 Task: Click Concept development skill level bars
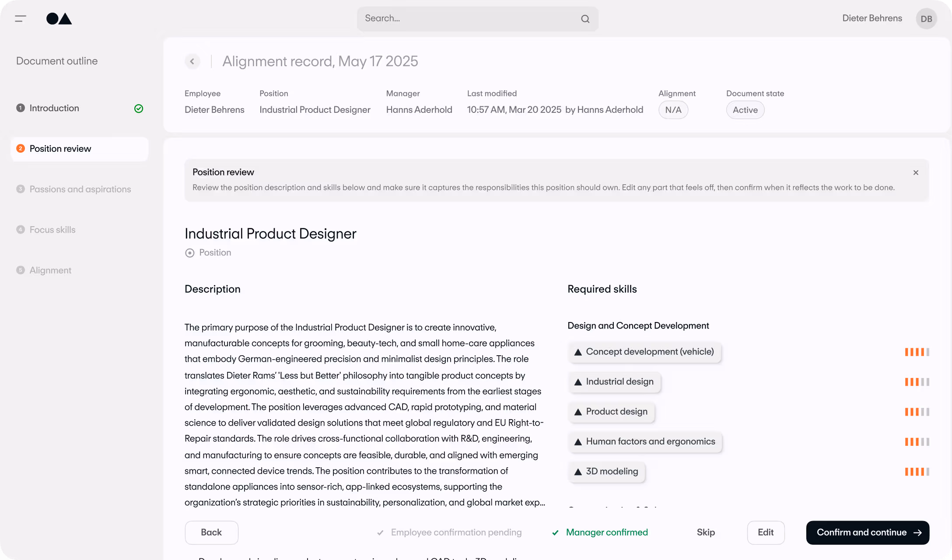(x=917, y=352)
